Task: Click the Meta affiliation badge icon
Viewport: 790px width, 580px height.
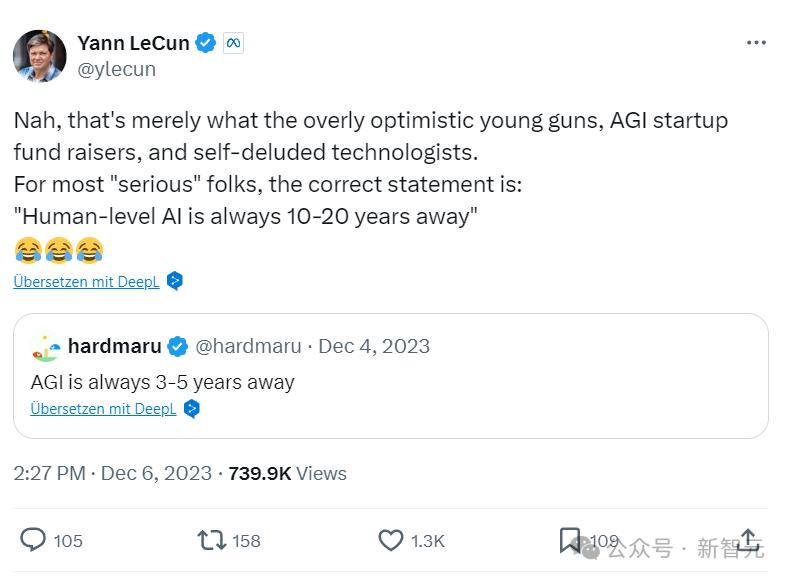Action: pyautogui.click(x=233, y=43)
